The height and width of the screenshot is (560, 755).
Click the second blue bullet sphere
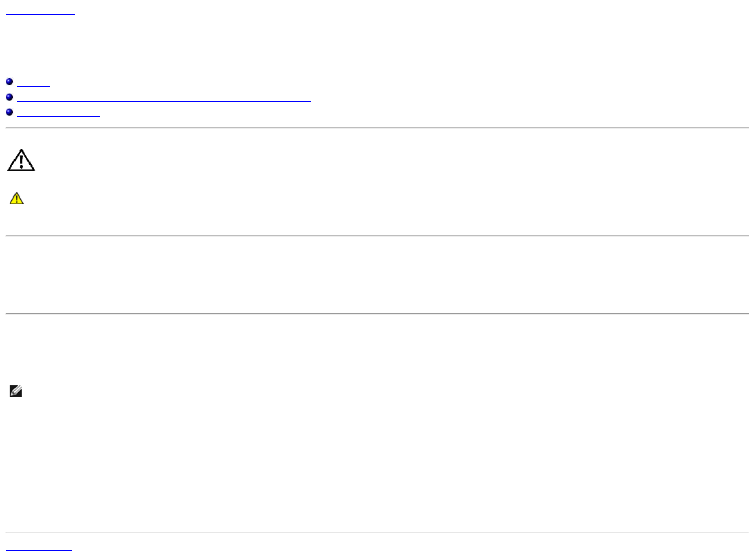tap(9, 97)
